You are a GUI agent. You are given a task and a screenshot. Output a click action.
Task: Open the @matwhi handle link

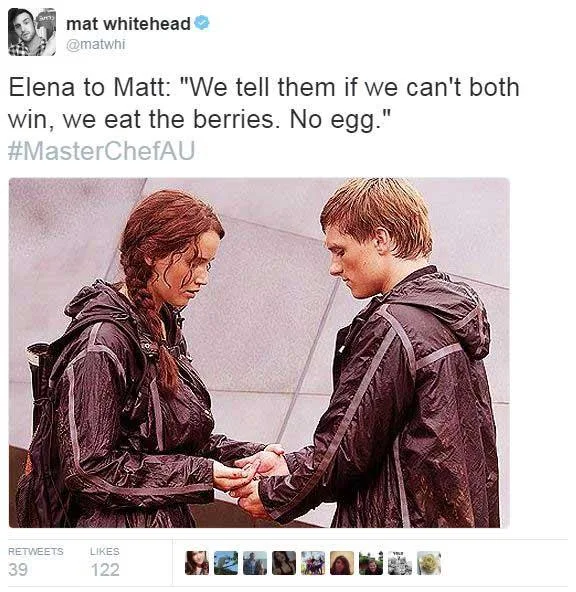(x=95, y=44)
